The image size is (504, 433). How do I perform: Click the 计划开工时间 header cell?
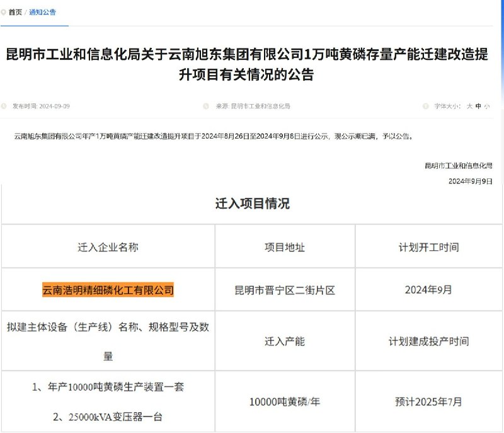429,247
